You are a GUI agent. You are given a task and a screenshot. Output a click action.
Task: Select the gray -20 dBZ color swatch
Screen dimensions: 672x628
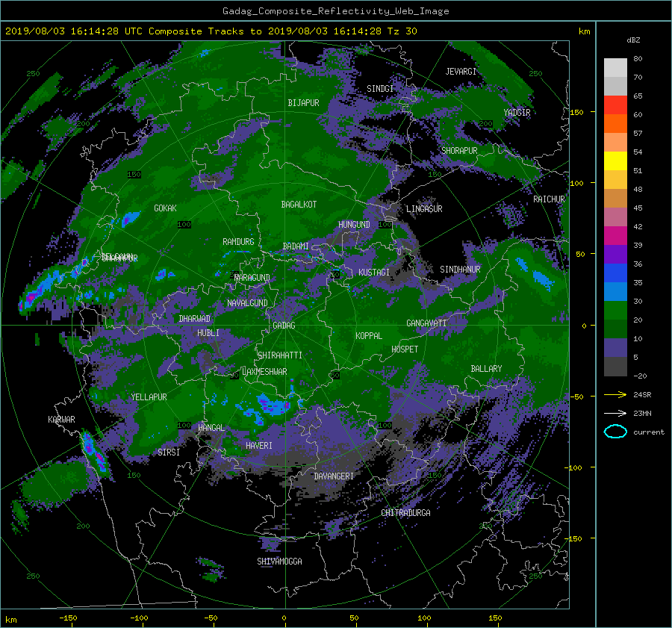point(615,367)
